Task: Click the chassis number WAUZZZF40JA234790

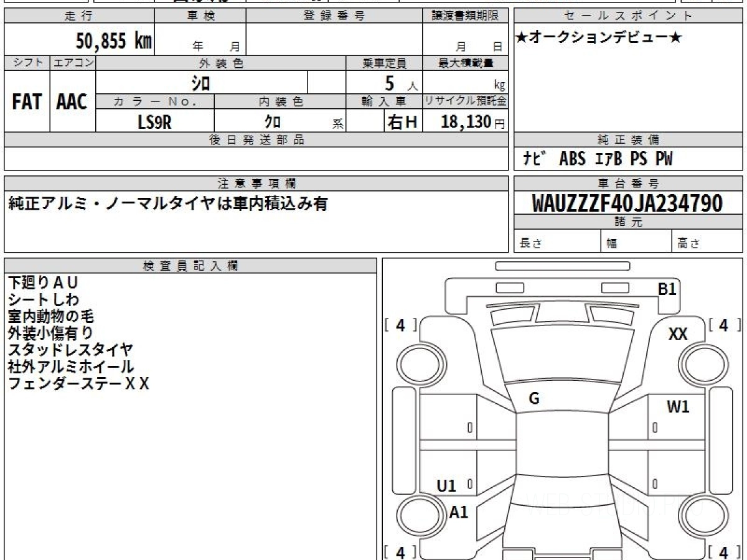Action: point(627,203)
